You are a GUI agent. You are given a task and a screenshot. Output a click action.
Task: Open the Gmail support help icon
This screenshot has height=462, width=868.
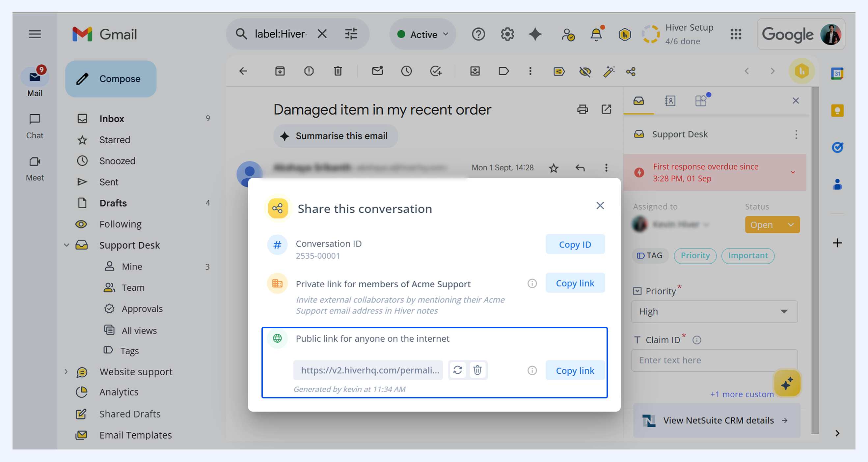(478, 34)
